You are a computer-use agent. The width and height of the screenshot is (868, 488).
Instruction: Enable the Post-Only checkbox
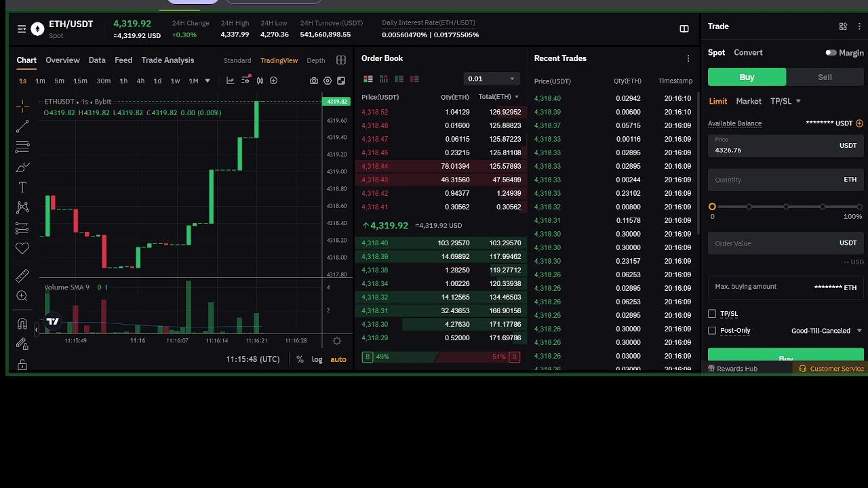tap(712, 331)
